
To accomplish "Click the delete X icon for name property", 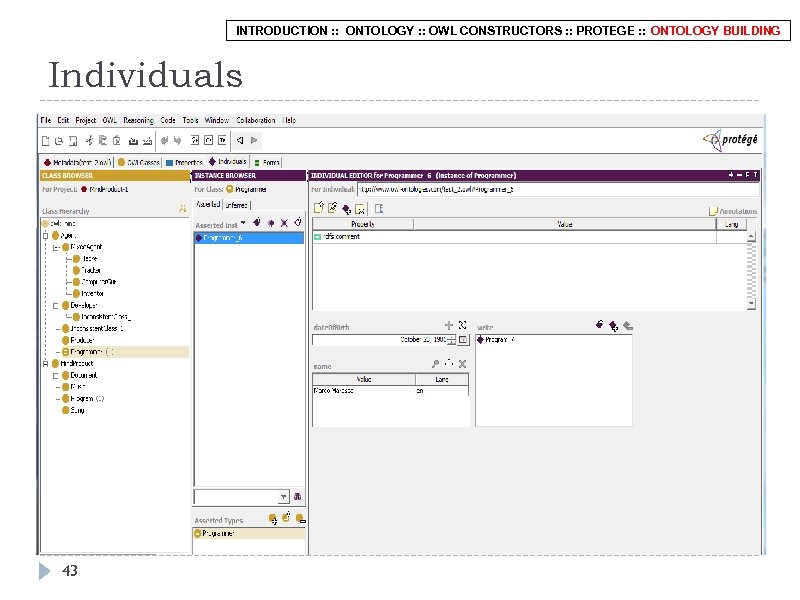I will 462,364.
